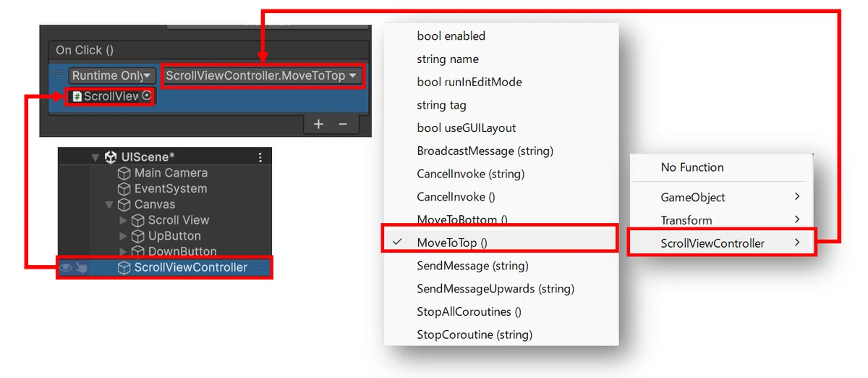Viewport: 868px width, 378px height.
Task: Open the UIScene kebab options menu
Action: pos(260,157)
